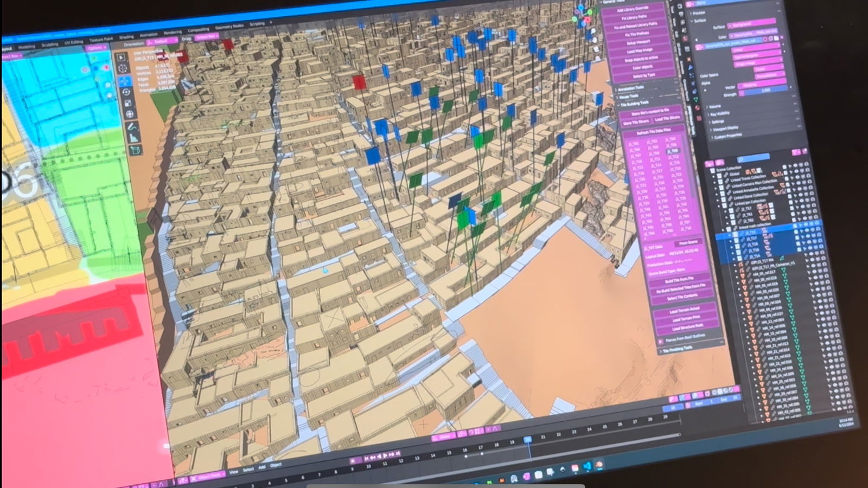This screenshot has height=488, width=868.
Task: Switch to the Shading workspace tab
Action: tap(126, 37)
